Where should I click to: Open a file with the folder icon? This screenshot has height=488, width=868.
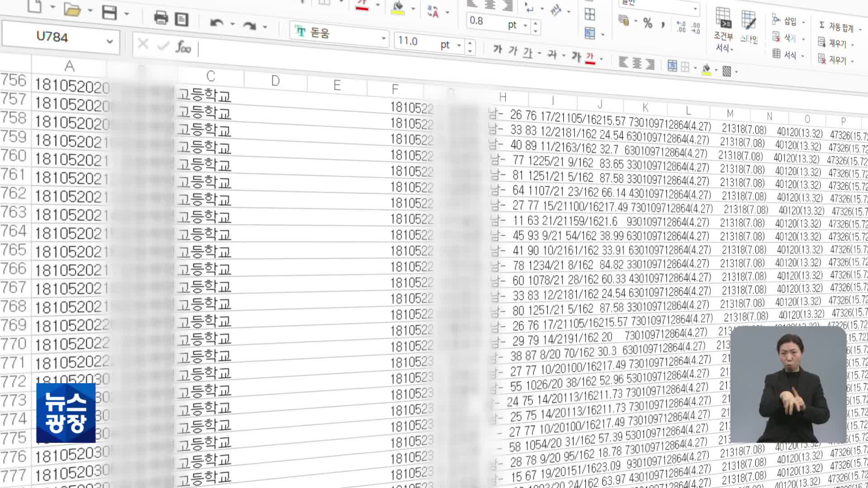(x=71, y=9)
